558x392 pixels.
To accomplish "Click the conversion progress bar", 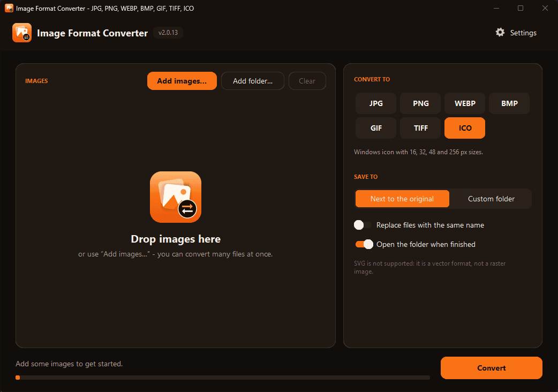I will point(223,378).
